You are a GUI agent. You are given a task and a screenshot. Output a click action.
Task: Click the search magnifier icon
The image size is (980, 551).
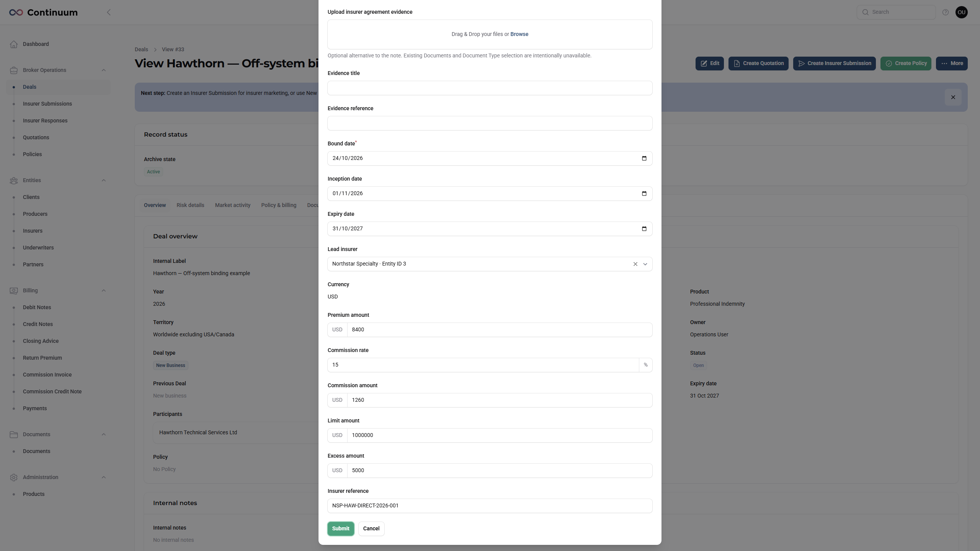865,12
